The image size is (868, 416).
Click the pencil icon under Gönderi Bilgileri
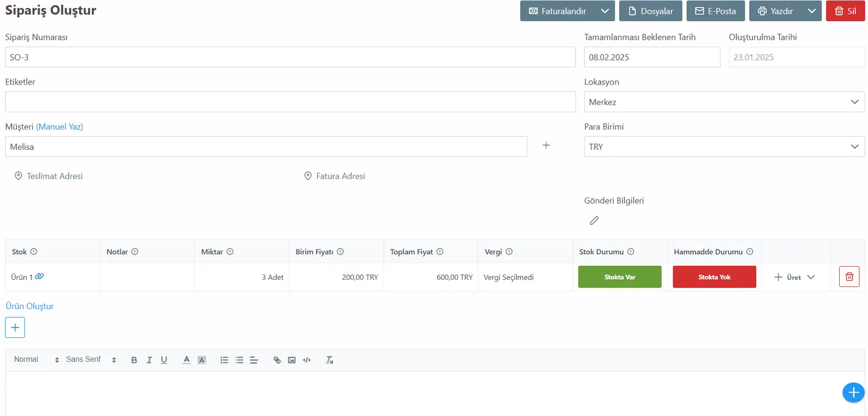(x=594, y=221)
